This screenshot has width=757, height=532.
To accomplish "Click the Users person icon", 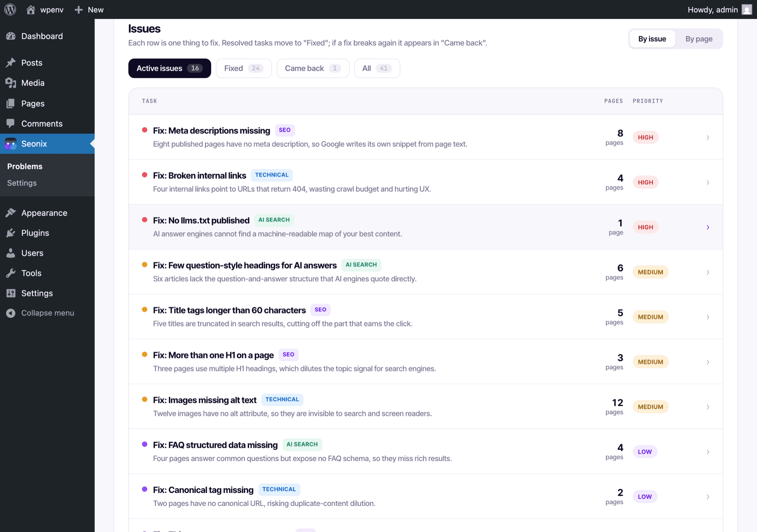I will (x=11, y=253).
